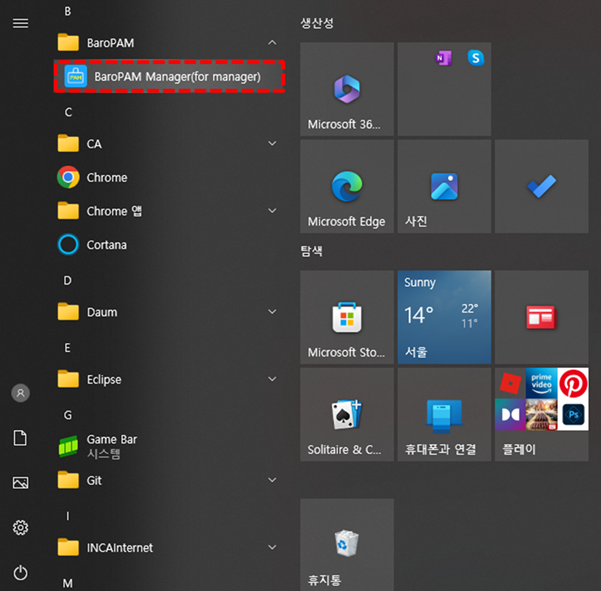Screen dimensions: 601x591
Task: Expand the Git folder chevron
Action: 272,480
